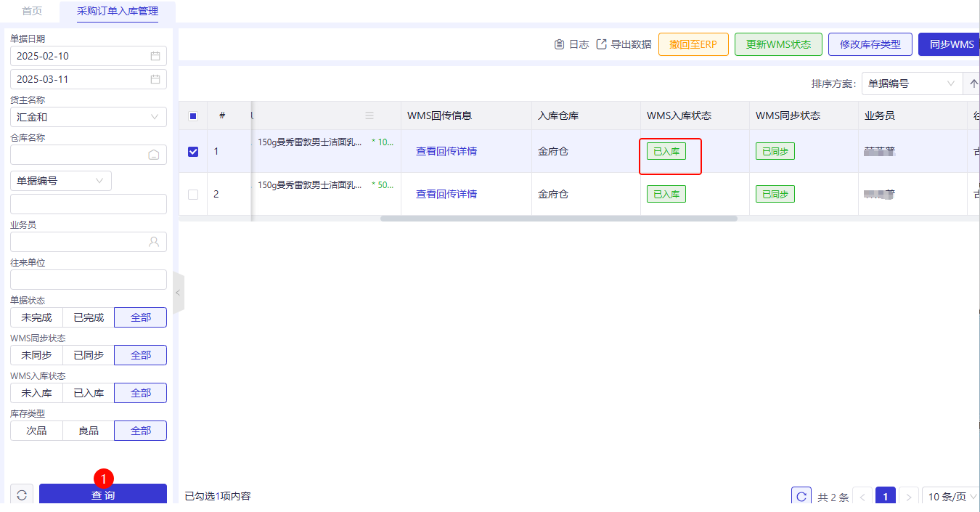Click the 单据编号 text input field
Screen dimensions: 980x512
click(89, 204)
